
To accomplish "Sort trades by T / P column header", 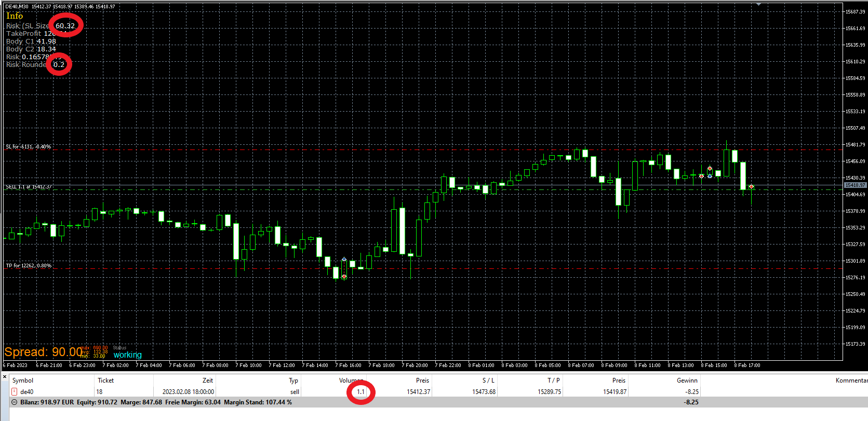I will (x=554, y=381).
